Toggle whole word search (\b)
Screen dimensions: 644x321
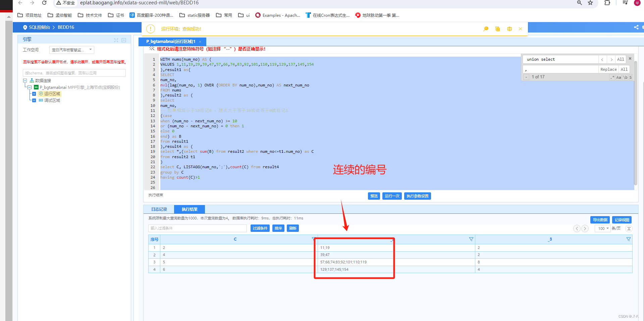[x=626, y=77]
